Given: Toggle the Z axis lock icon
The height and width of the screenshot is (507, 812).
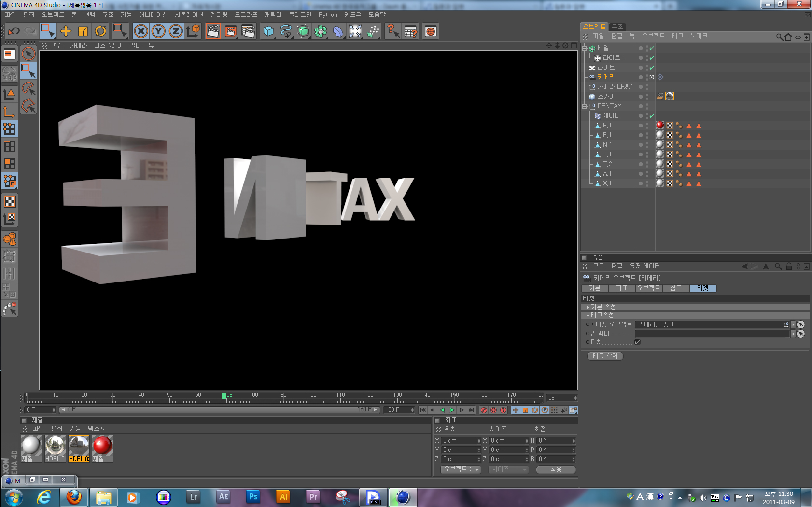Looking at the screenshot, I should pyautogui.click(x=176, y=31).
